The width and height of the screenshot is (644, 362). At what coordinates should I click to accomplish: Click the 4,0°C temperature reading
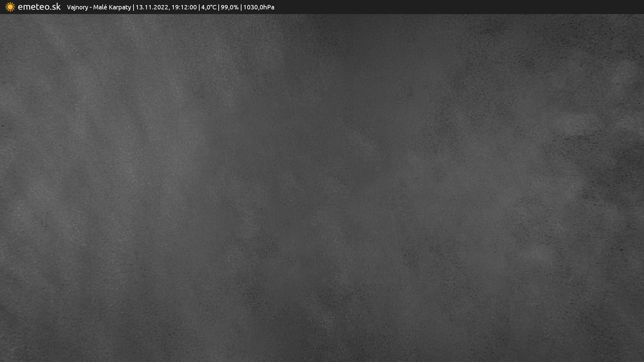click(x=209, y=7)
